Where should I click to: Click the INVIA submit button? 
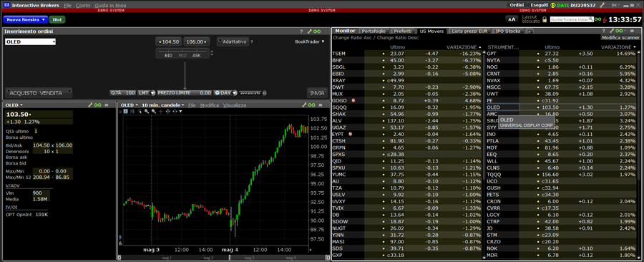[317, 93]
